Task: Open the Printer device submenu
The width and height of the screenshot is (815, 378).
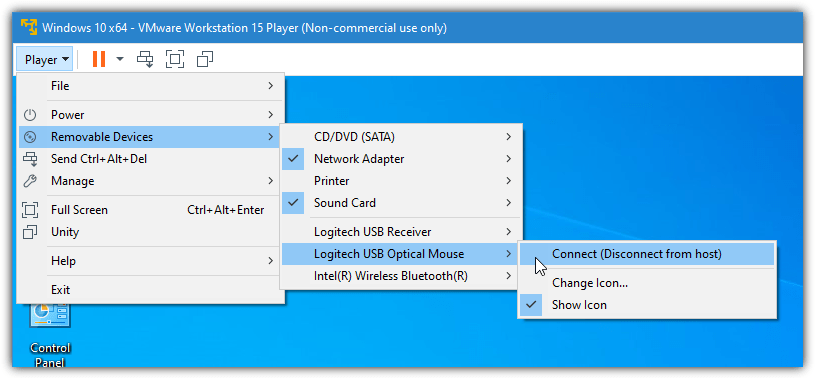Action: point(401,181)
